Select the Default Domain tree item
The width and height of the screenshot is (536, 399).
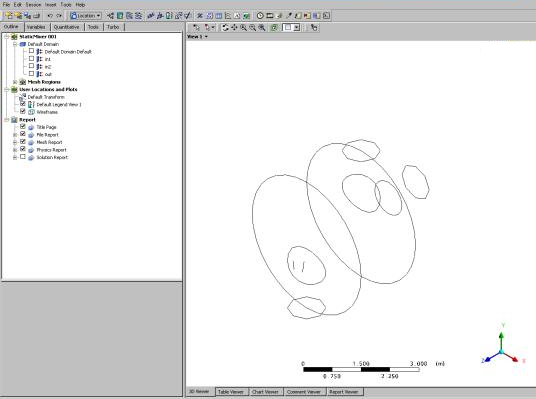pos(43,44)
